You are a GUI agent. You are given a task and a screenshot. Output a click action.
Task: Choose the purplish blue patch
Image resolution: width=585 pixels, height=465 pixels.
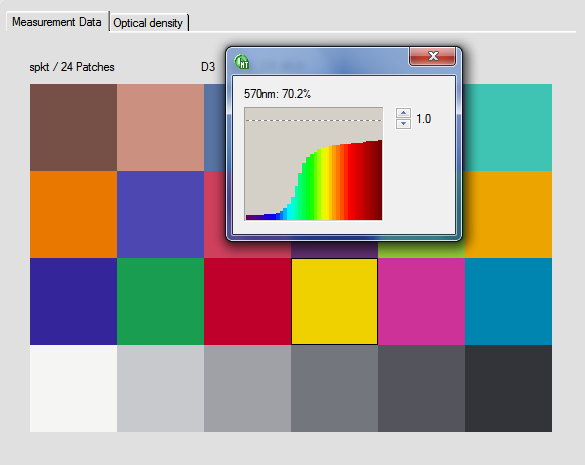(x=160, y=214)
